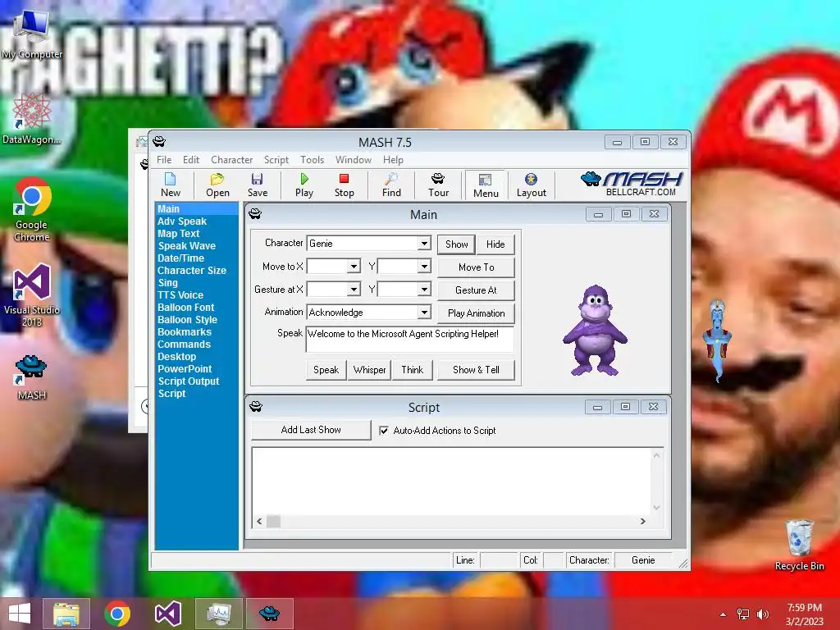Select My Computer desktop icon

point(32,34)
